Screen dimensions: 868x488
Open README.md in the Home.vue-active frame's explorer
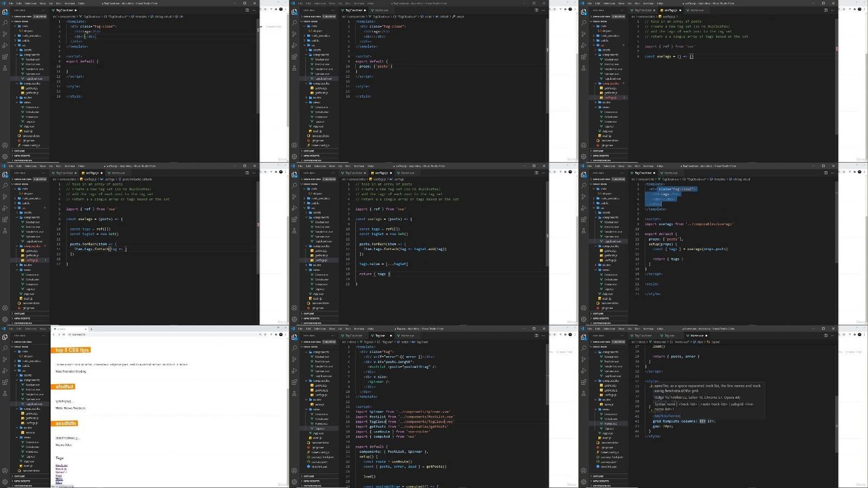tap(608, 466)
